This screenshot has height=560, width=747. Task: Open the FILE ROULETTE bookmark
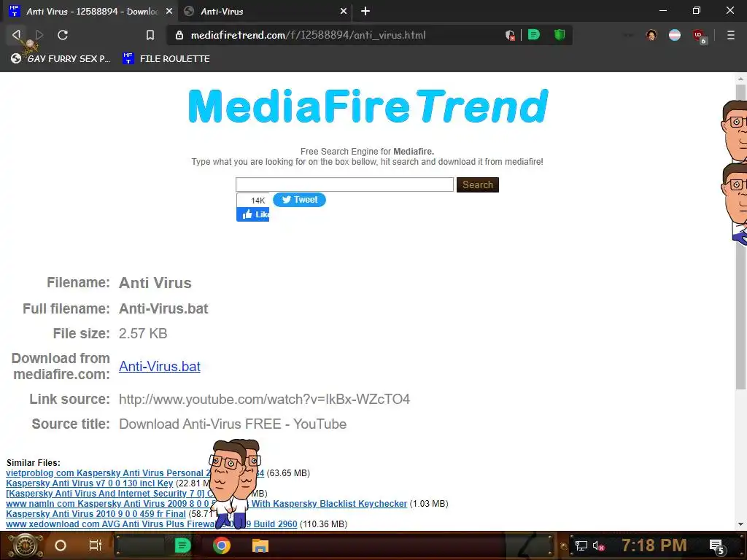(166, 58)
